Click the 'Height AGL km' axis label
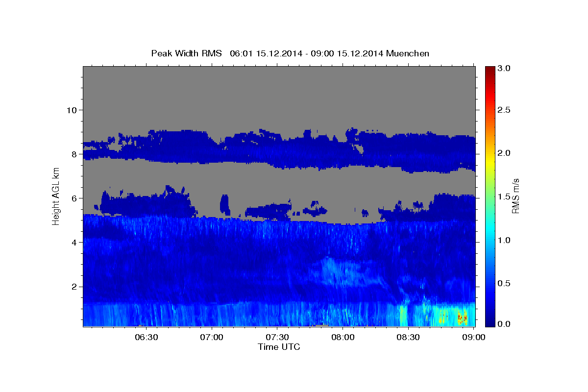 tap(56, 196)
